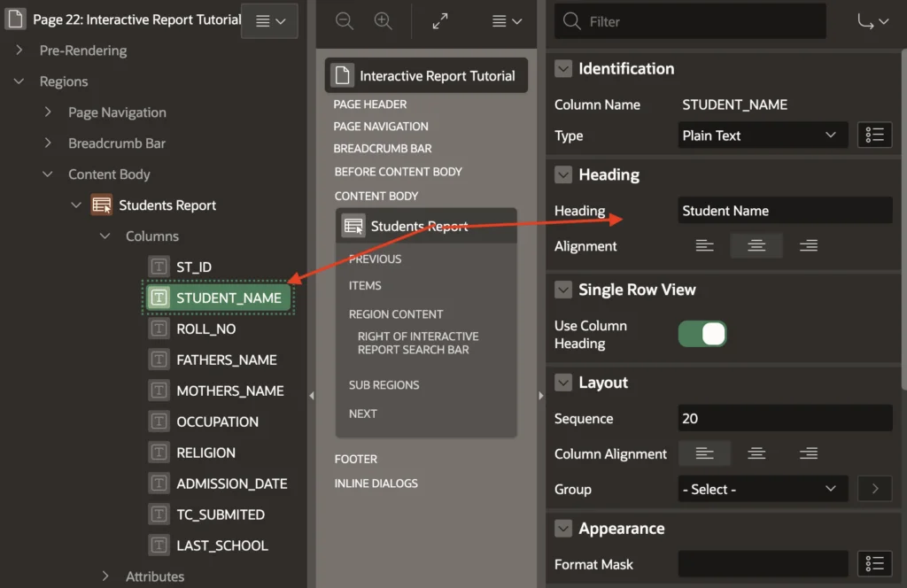Expand the Attributes node
The width and height of the screenshot is (907, 588).
click(105, 576)
